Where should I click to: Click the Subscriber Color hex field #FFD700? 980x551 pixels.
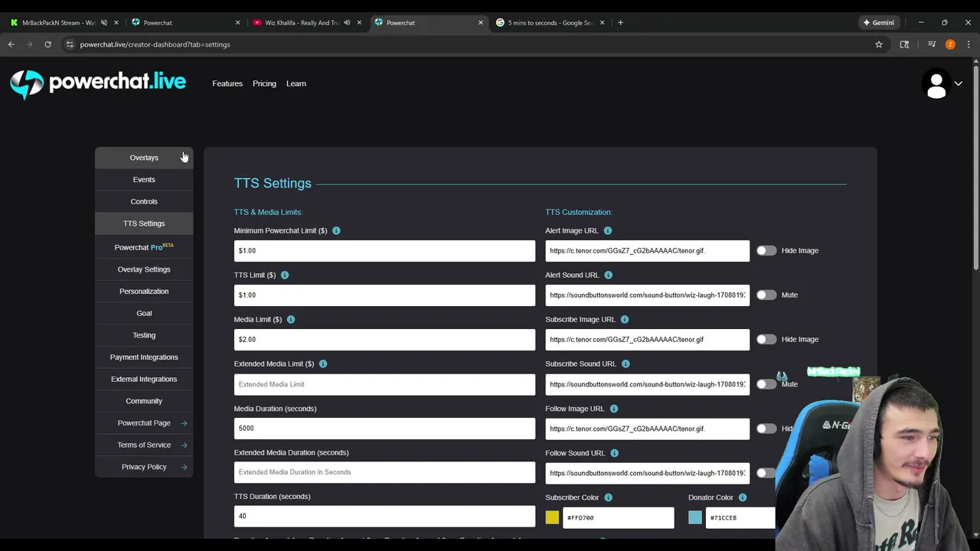click(x=619, y=517)
